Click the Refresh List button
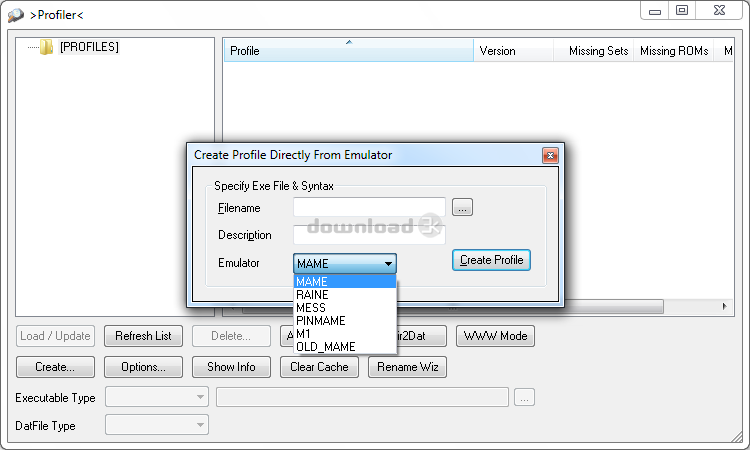The width and height of the screenshot is (750, 450). click(143, 336)
